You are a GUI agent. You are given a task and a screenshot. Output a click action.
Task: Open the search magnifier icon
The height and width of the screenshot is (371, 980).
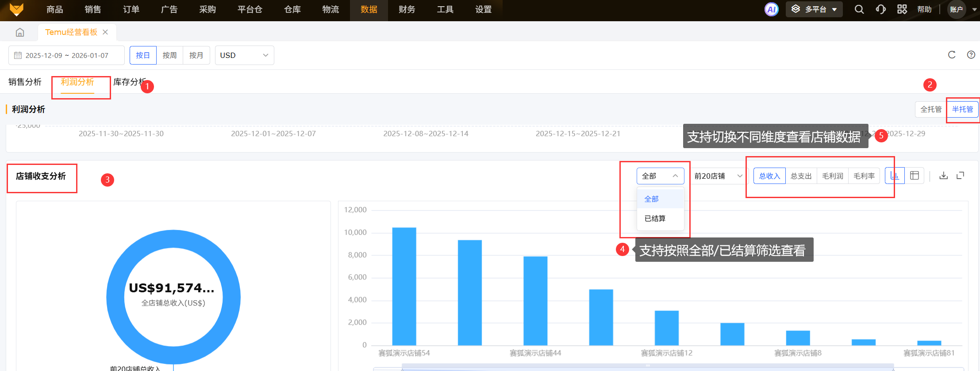tap(859, 9)
